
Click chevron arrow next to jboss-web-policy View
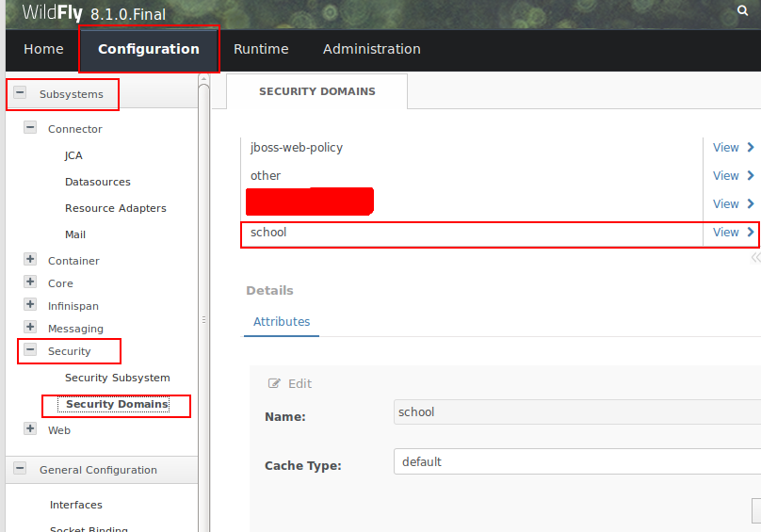(751, 147)
